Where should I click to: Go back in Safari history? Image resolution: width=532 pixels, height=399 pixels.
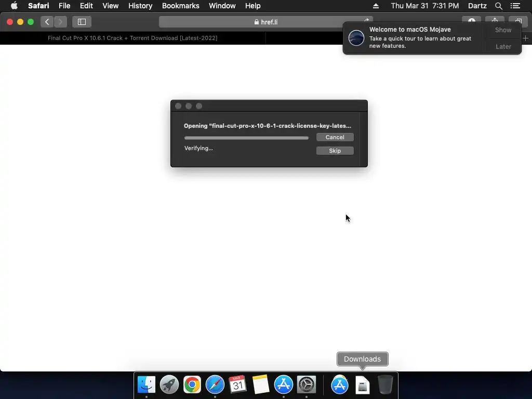[x=47, y=22]
